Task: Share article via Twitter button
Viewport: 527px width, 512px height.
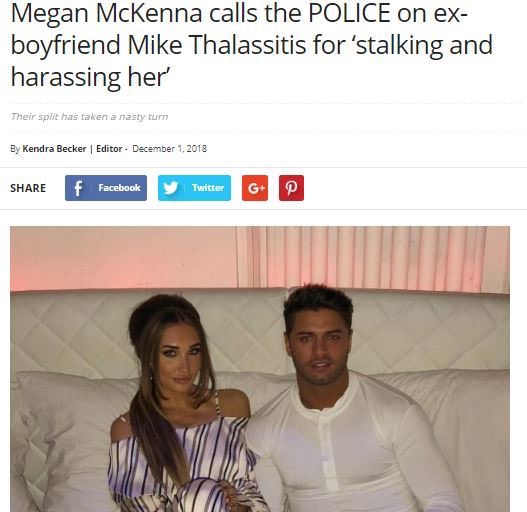Action: [194, 188]
